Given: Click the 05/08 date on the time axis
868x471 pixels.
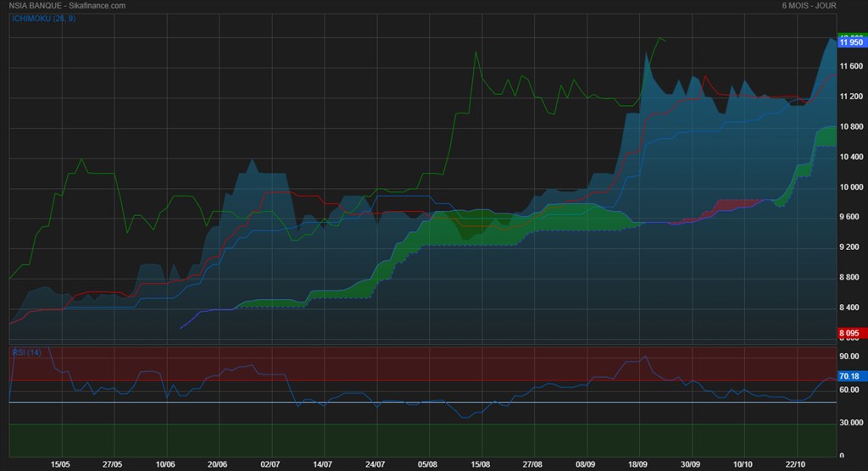Looking at the screenshot, I should pyautogui.click(x=428, y=464).
